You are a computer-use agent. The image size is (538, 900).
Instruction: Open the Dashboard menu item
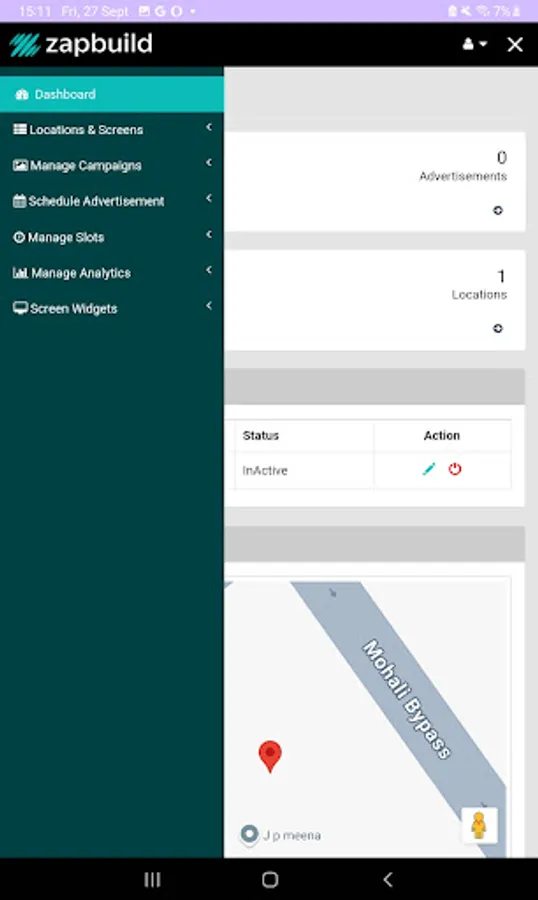[x=112, y=94]
